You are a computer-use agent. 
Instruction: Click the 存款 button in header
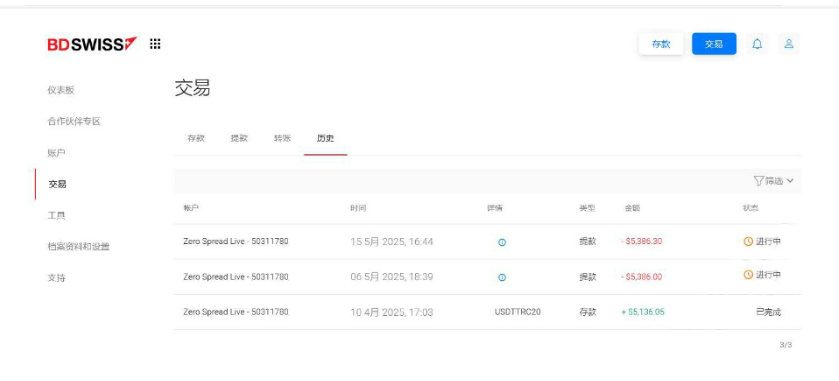pyautogui.click(x=661, y=44)
